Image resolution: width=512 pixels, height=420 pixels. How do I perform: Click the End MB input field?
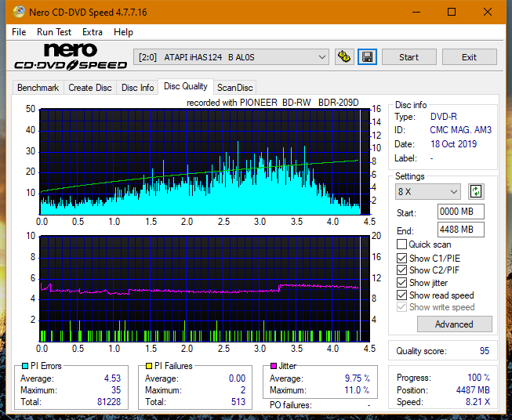coord(461,230)
